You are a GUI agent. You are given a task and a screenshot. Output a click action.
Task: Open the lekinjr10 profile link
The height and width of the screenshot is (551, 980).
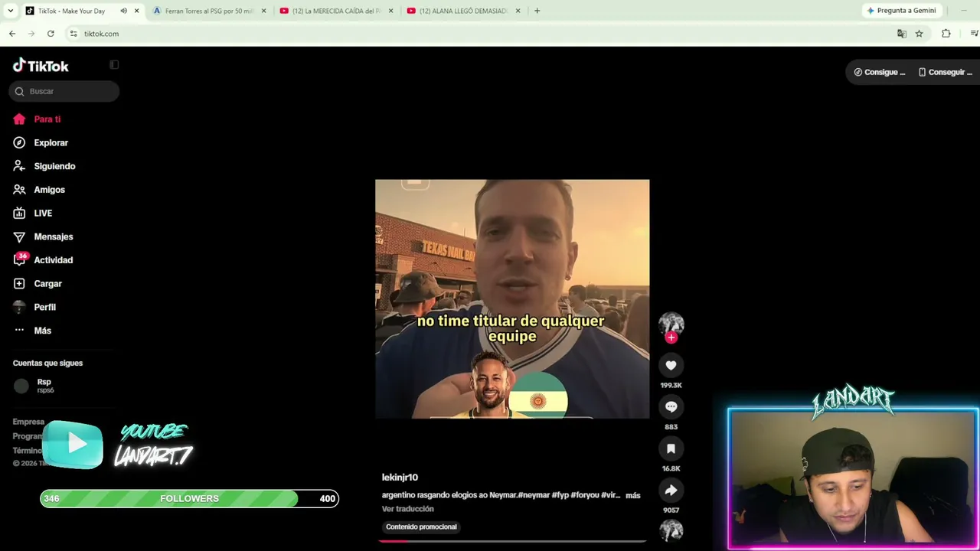click(x=400, y=478)
